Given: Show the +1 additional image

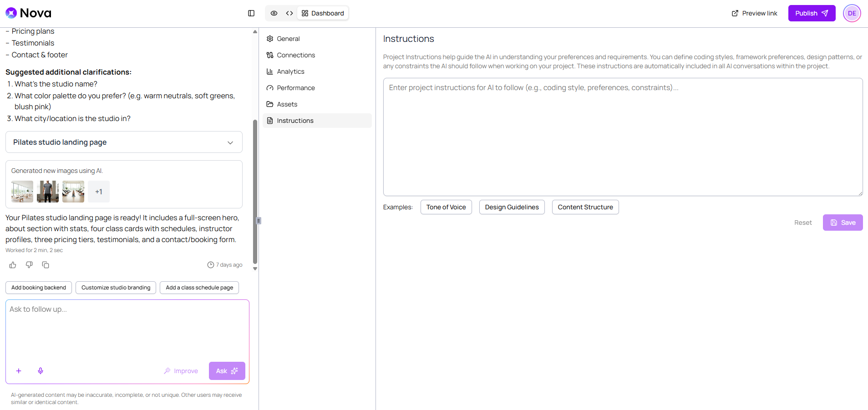Looking at the screenshot, I should [x=99, y=192].
